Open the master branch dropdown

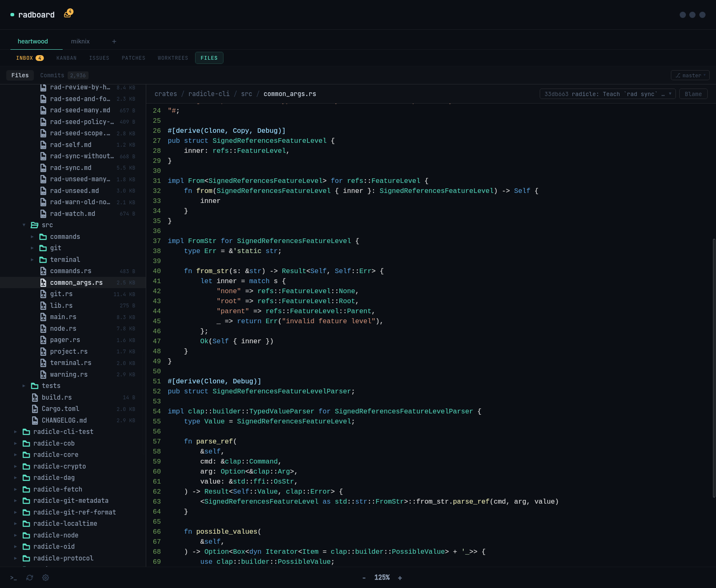[x=690, y=76]
